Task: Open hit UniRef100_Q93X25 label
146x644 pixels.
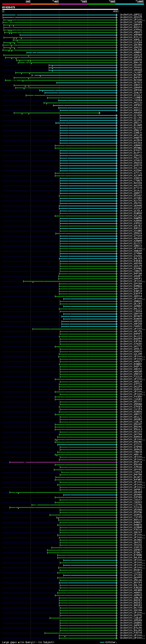Action: pos(131,17)
